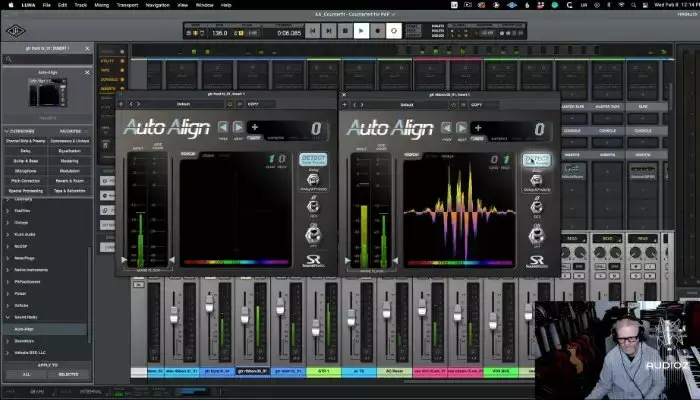Select next preset in left plugin window header
Image resolution: width=700 pixels, height=400 pixels.
(x=138, y=104)
